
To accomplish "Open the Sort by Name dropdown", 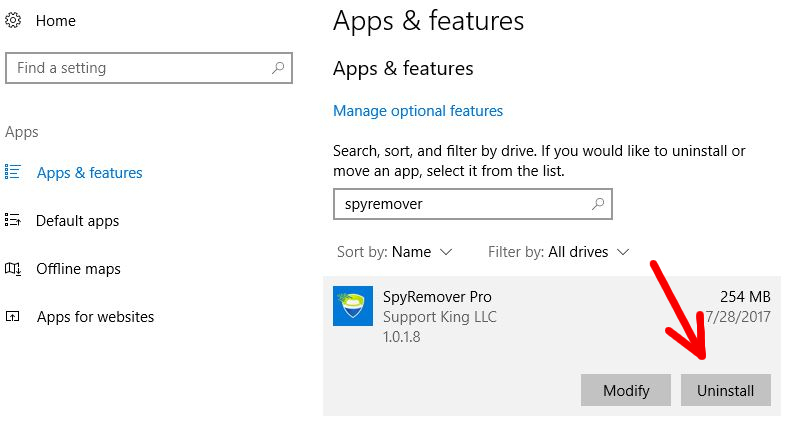I will point(394,252).
